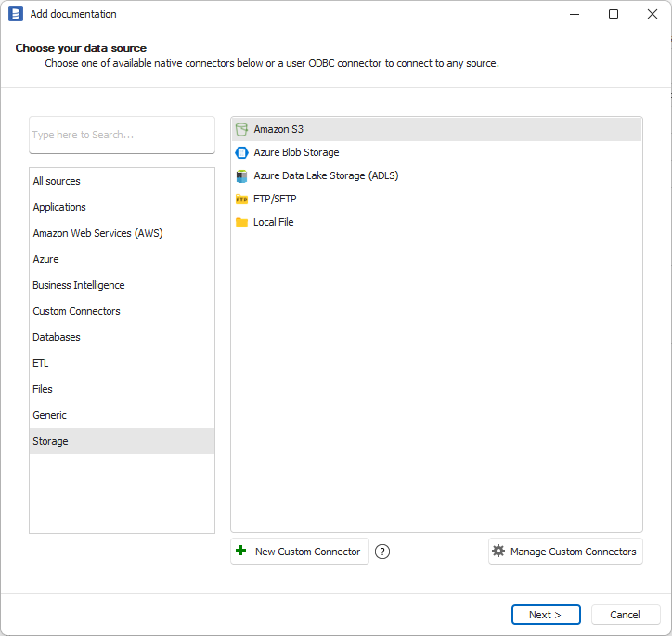Open the Files category

point(122,389)
